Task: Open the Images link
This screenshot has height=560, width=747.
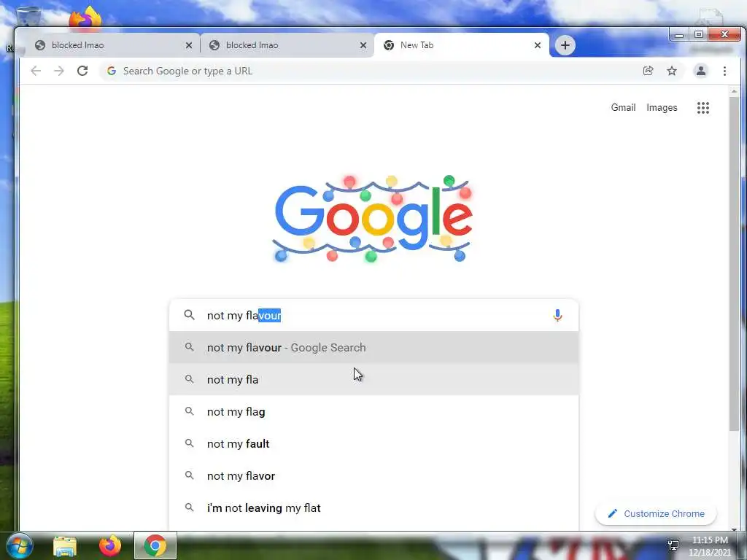Action: (662, 108)
